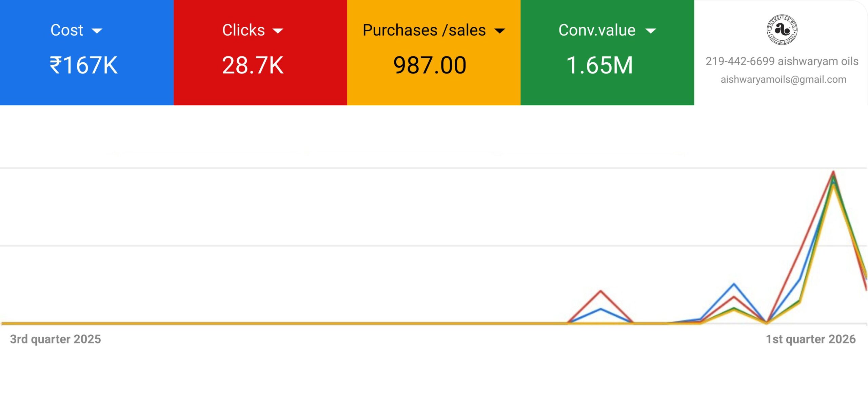This screenshot has height=398, width=868.
Task: Click the ₹167K cost value
Action: coord(84,65)
